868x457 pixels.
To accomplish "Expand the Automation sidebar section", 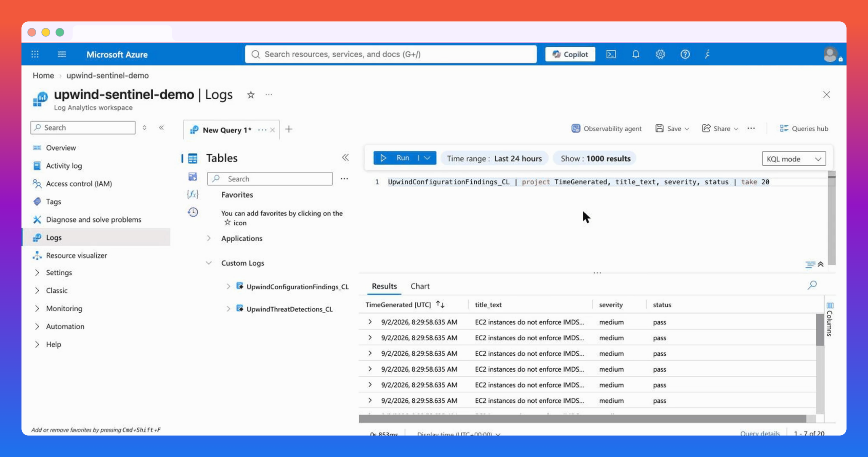I will point(37,326).
